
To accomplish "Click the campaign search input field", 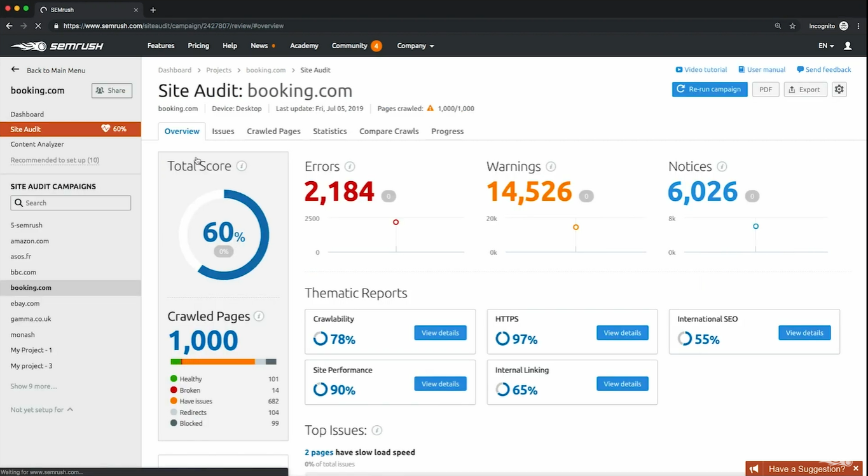I will (71, 203).
